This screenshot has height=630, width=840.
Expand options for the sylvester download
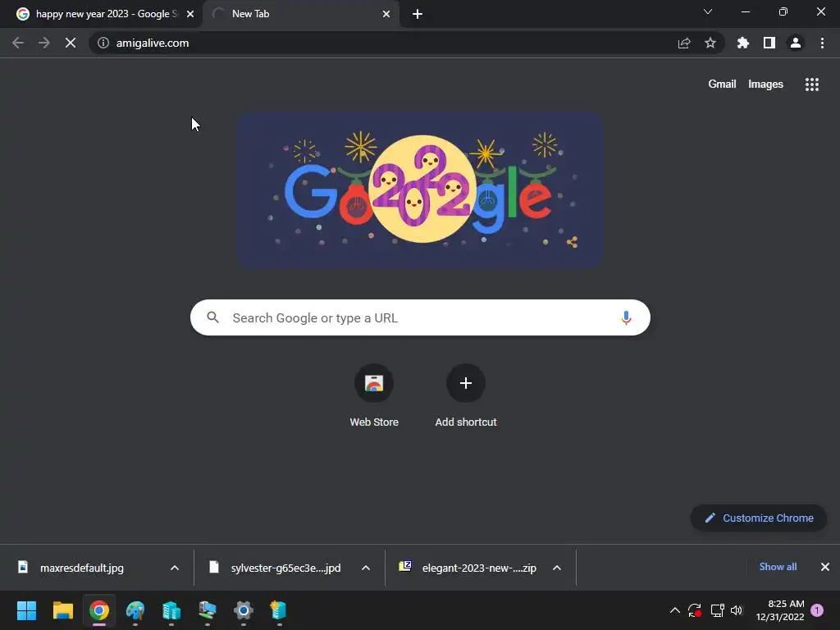pyautogui.click(x=366, y=568)
